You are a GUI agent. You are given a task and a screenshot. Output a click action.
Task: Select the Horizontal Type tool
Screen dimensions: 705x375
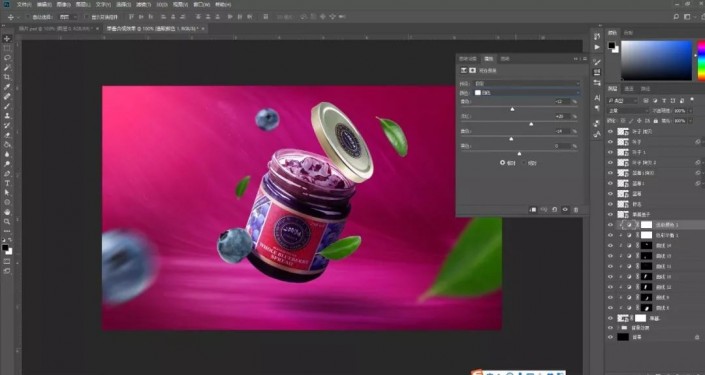coord(7,183)
